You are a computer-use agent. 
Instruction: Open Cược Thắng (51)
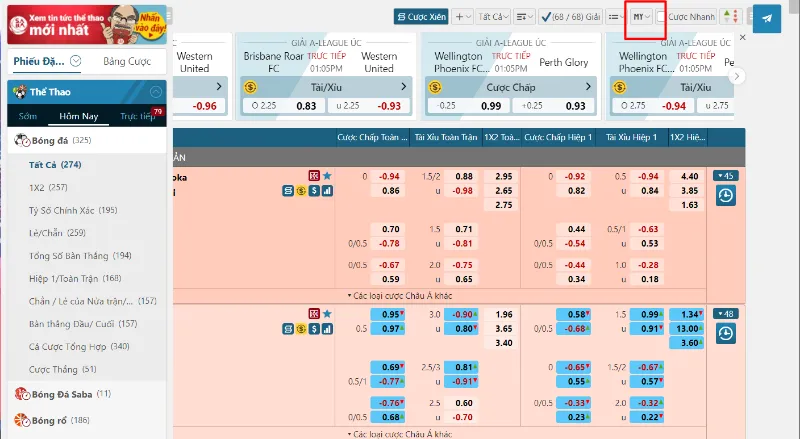[62, 369]
